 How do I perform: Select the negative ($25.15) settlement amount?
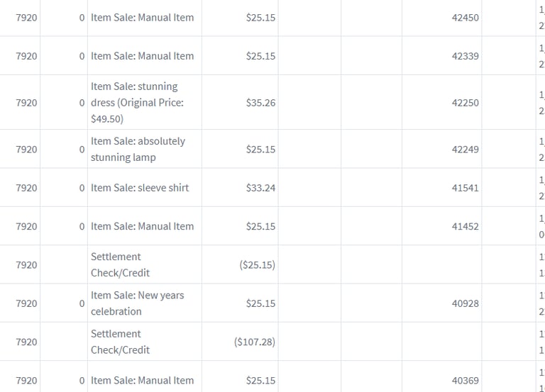[x=257, y=265]
